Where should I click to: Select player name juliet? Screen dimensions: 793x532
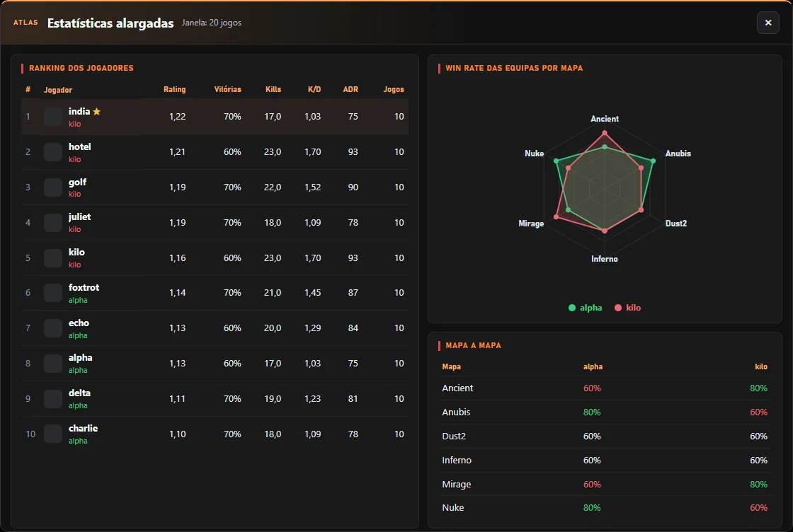coord(79,216)
